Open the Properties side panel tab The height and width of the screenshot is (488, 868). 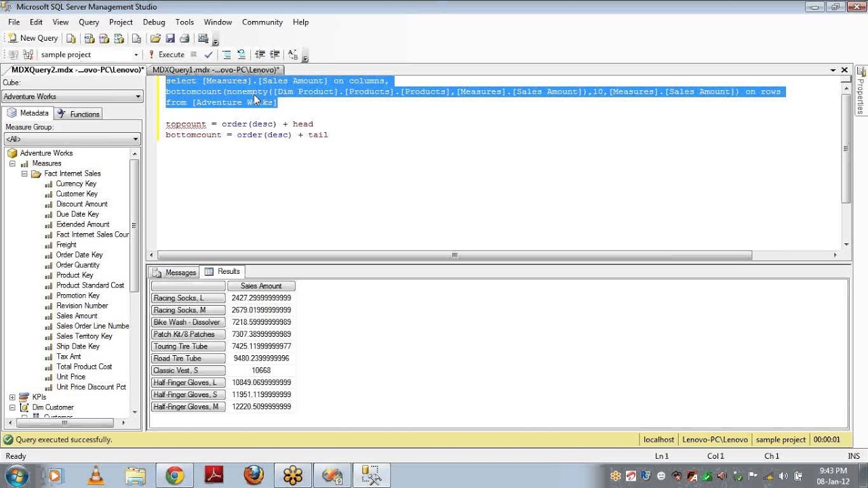pos(861,89)
